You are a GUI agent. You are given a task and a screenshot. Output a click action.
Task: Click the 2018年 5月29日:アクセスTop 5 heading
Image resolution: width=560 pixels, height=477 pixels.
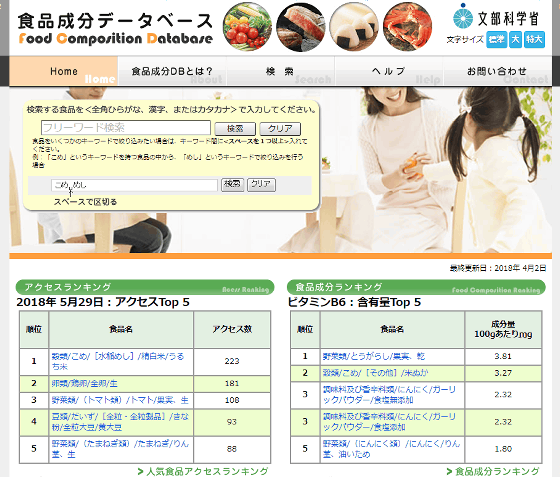[103, 302]
